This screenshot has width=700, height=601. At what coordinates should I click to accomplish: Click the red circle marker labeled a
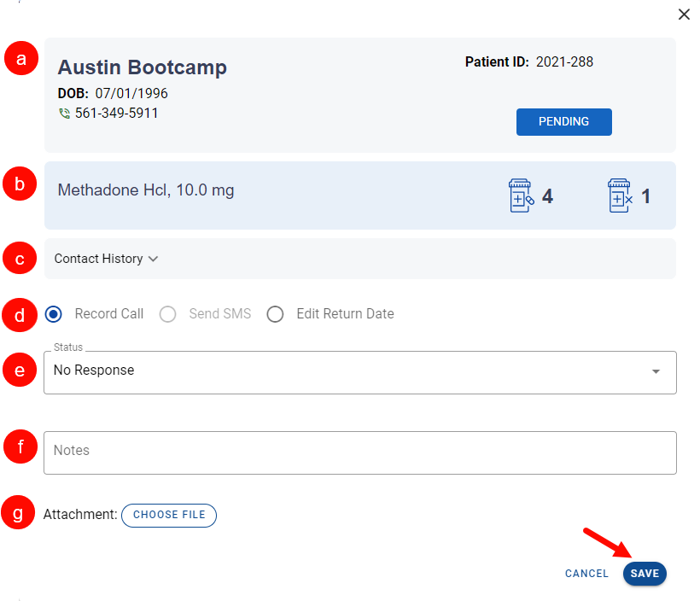tap(21, 58)
